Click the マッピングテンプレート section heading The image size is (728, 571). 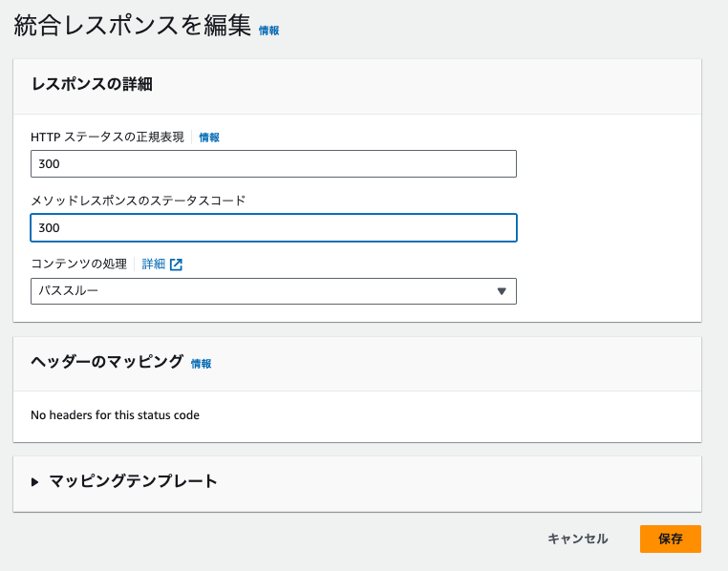[133, 481]
